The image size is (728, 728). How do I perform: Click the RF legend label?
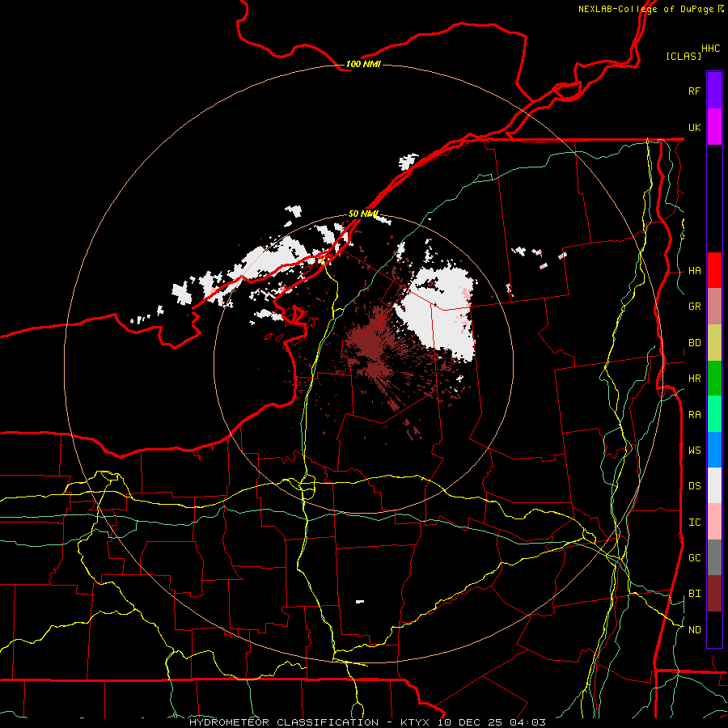[694, 91]
